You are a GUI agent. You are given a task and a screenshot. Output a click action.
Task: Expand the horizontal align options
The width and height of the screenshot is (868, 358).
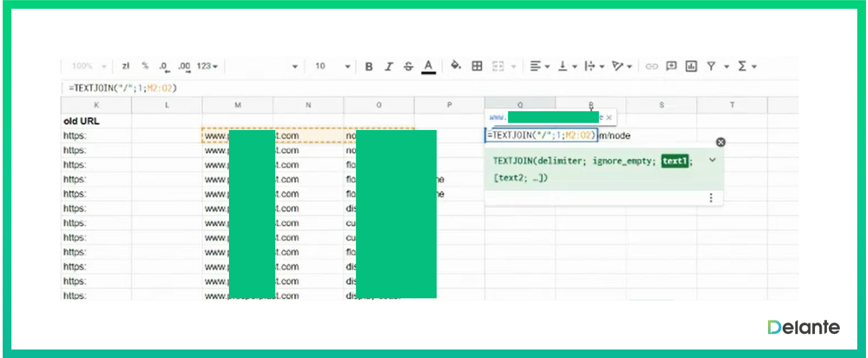(540, 66)
